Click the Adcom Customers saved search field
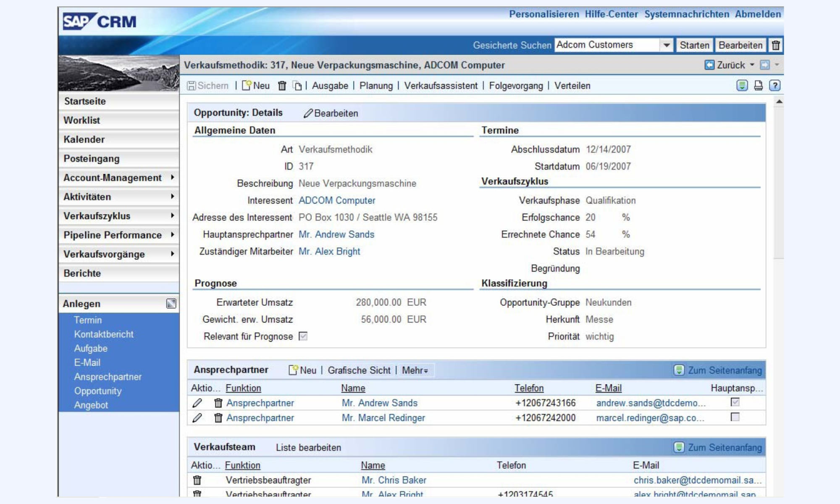Image resolution: width=840 pixels, height=504 pixels. point(607,45)
